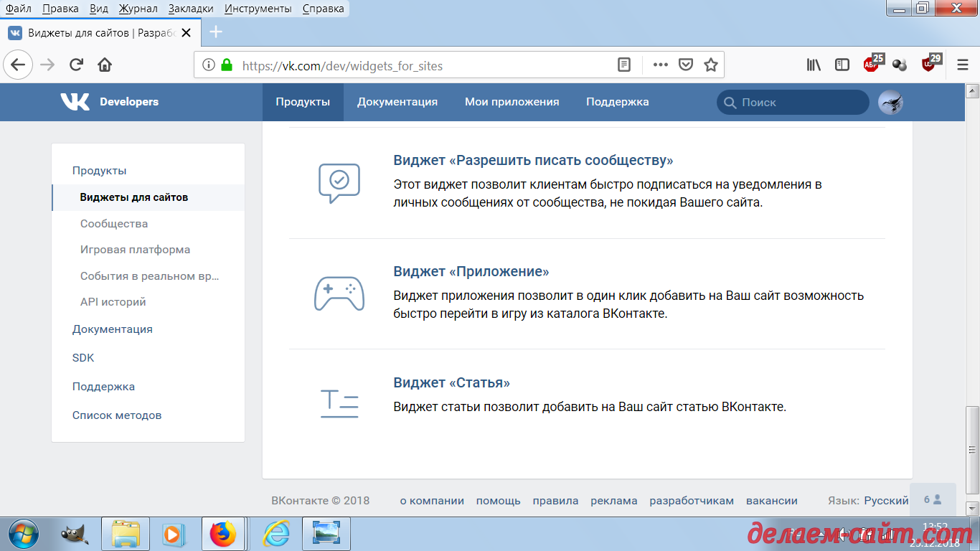Select the Продукты header tab

pos(303,102)
